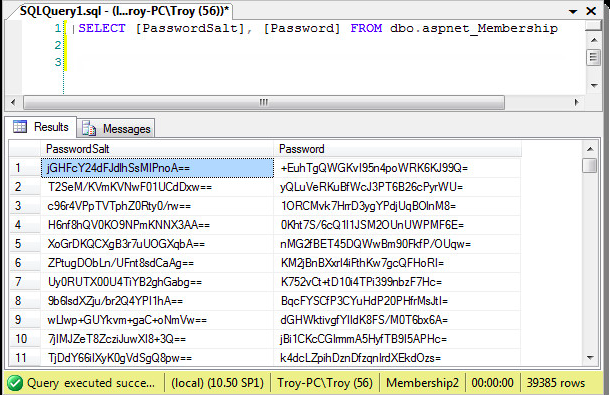Click the results grid scroll up arrow
Image resolution: width=610 pixels, height=395 pixels.
point(590,149)
